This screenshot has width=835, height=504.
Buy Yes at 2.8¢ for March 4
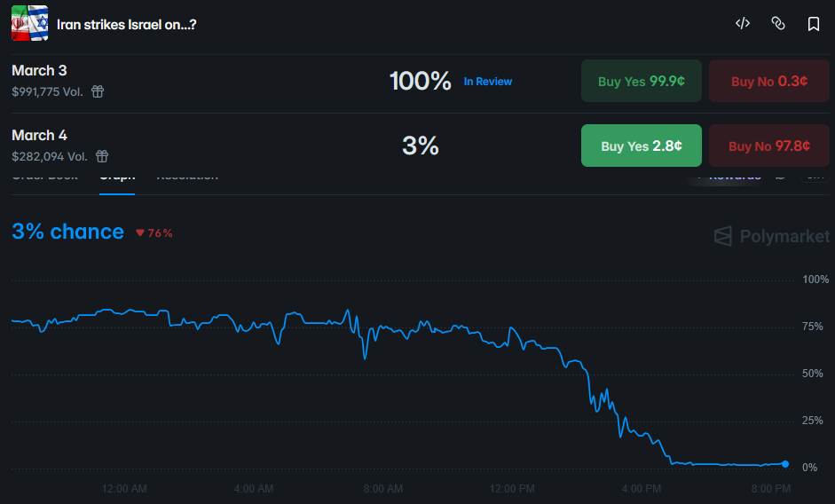642,146
